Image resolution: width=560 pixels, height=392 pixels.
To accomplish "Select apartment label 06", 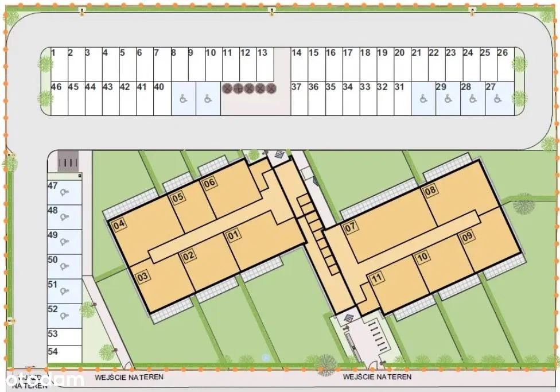I will point(209,183).
